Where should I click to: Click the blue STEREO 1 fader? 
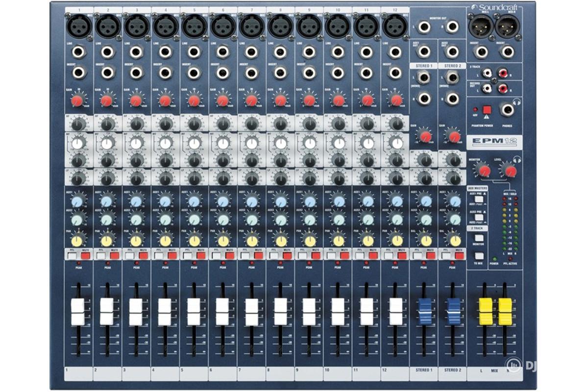[x=424, y=312]
